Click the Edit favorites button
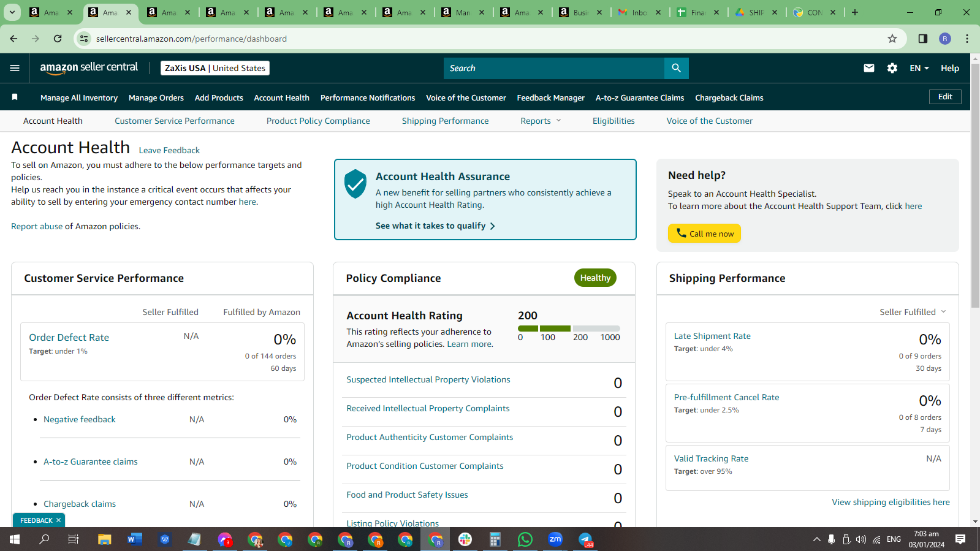 (x=945, y=97)
